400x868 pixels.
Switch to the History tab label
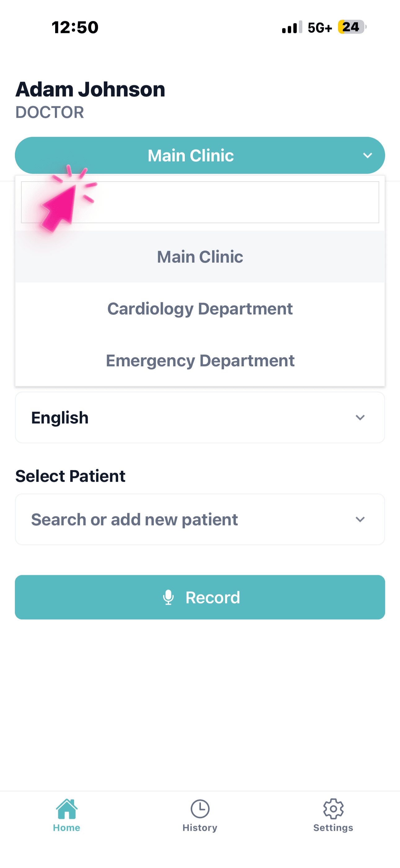pyautogui.click(x=200, y=828)
